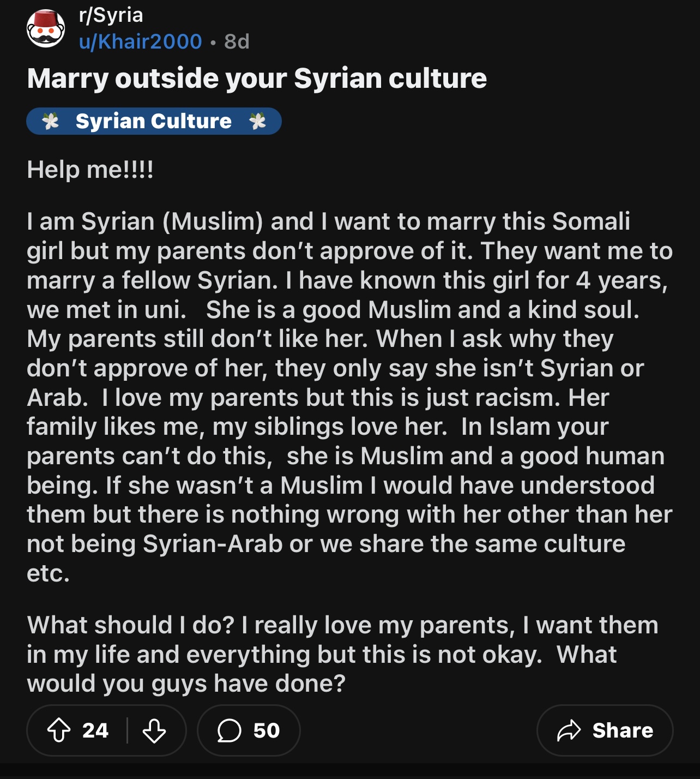Click the comment speech bubble icon
Viewport: 700px width, 779px height.
[229, 730]
